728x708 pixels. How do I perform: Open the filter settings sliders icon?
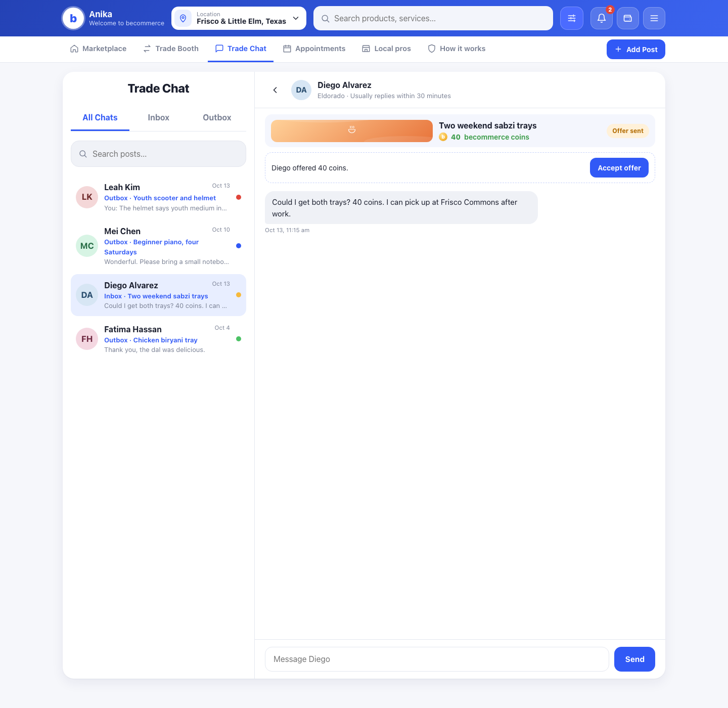click(572, 18)
